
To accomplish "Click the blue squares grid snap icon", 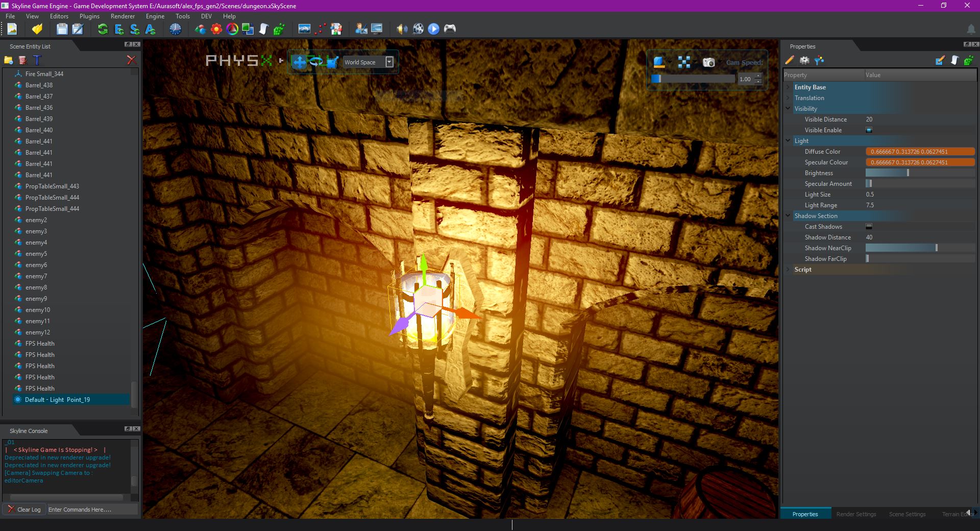I will (x=684, y=62).
